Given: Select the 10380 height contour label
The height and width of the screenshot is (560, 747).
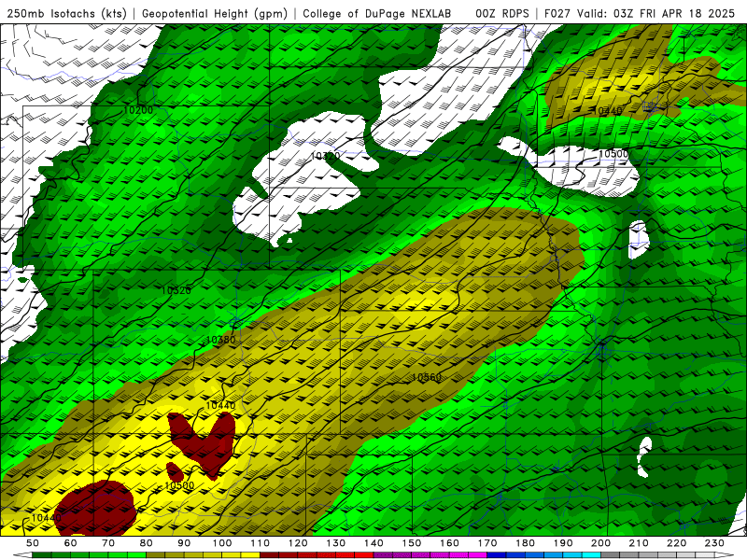Looking at the screenshot, I should [220, 340].
